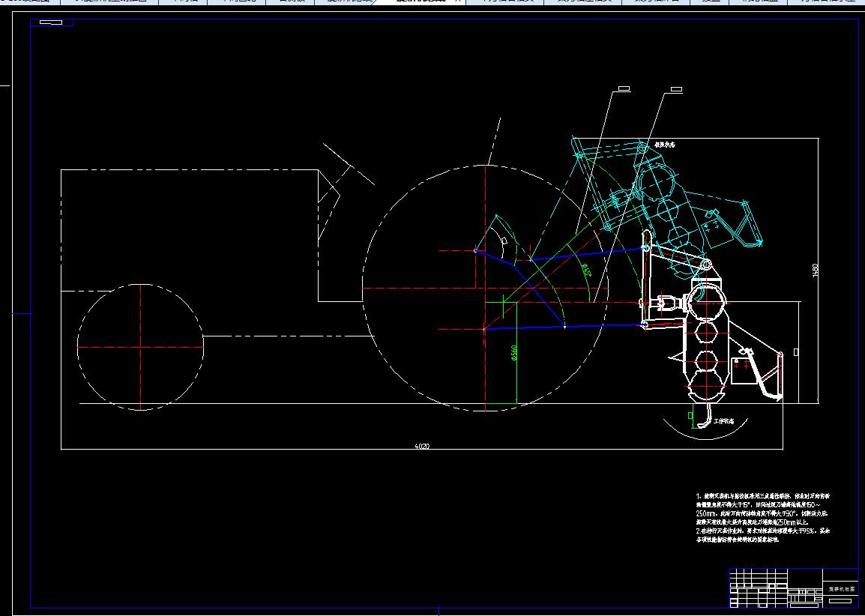
Task: Pick the small green rectangle beside the blade
Action: pos(690,415)
